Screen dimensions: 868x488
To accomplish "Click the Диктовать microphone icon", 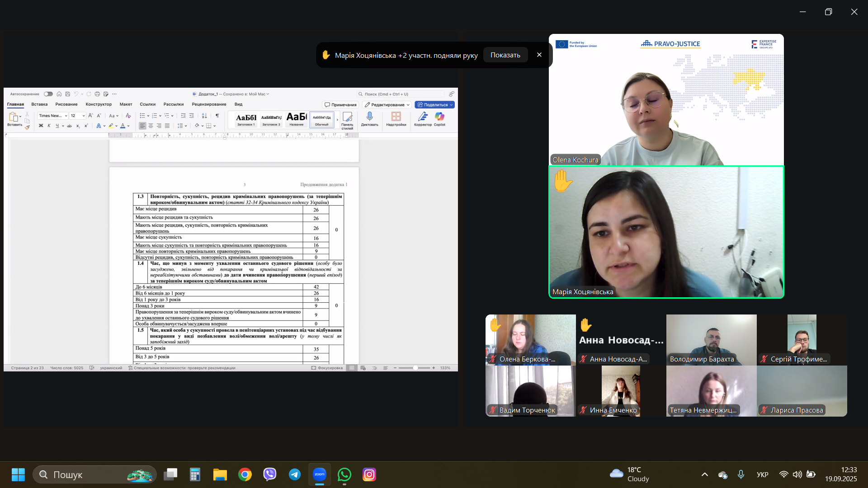I will (x=369, y=117).
